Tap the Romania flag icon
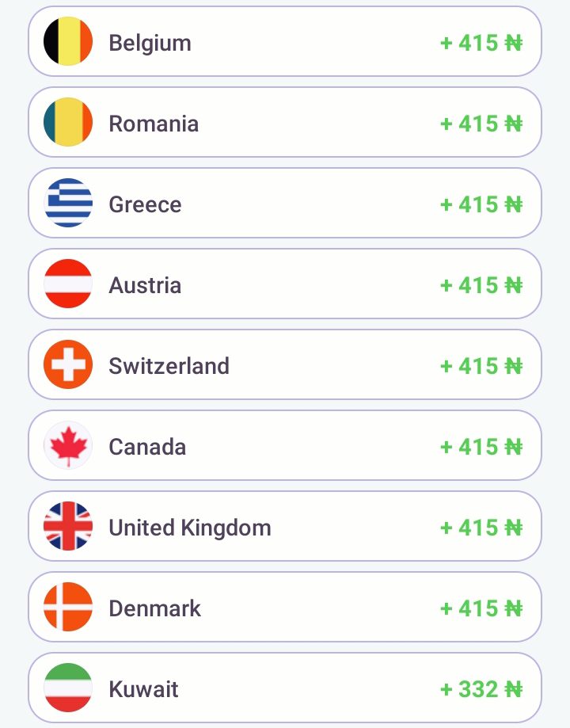570x728 pixels. [x=68, y=123]
